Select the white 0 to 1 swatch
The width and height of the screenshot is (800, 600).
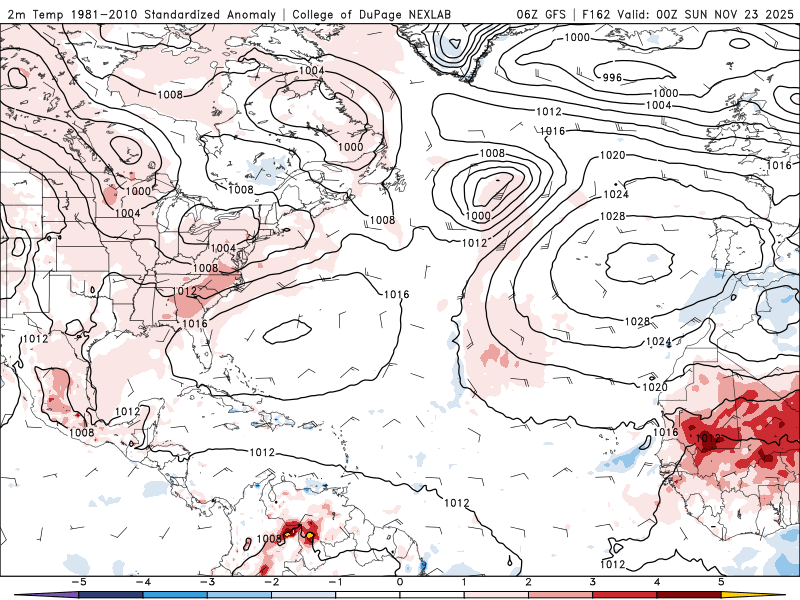pos(432,595)
